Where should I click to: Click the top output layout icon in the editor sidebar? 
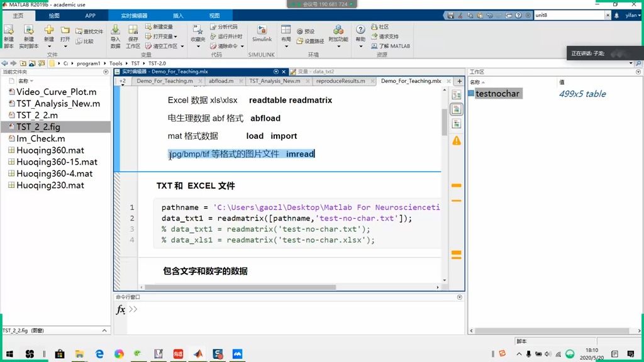pyautogui.click(x=457, y=95)
